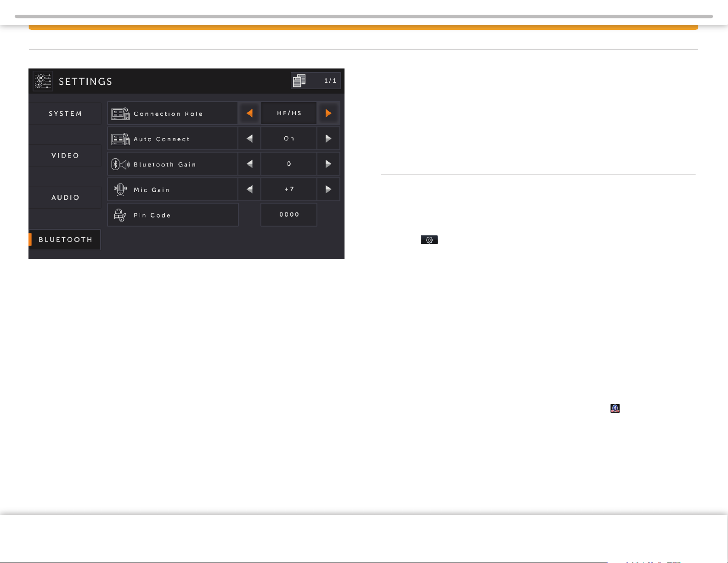Viewport: 728px width, 563px height.
Task: Select the AUDIO settings tab
Action: tap(65, 198)
